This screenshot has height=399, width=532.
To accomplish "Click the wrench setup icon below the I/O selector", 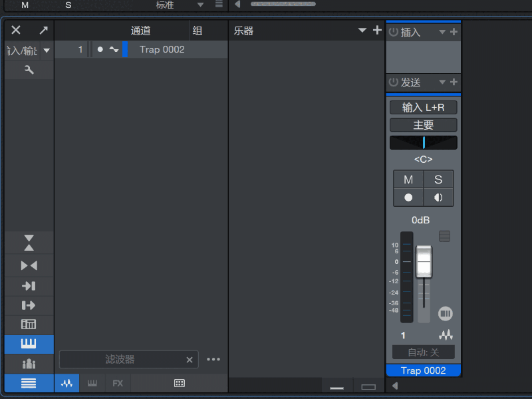I will click(x=28, y=68).
